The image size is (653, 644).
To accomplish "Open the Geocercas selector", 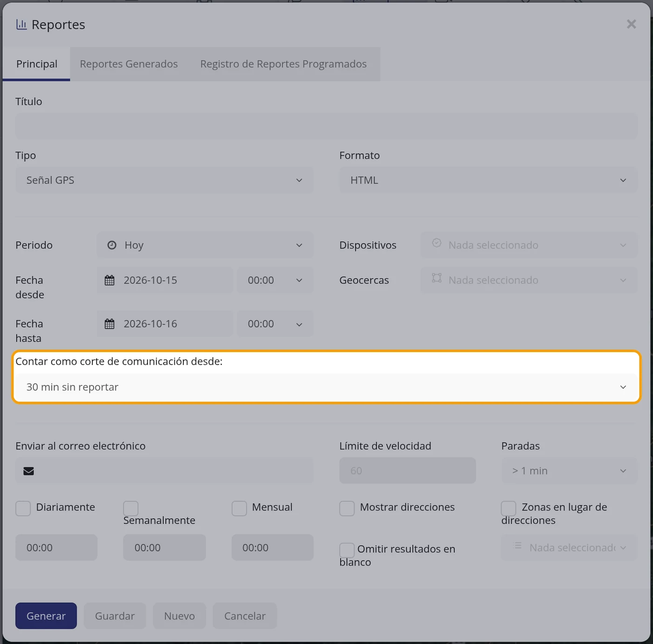I will click(529, 280).
